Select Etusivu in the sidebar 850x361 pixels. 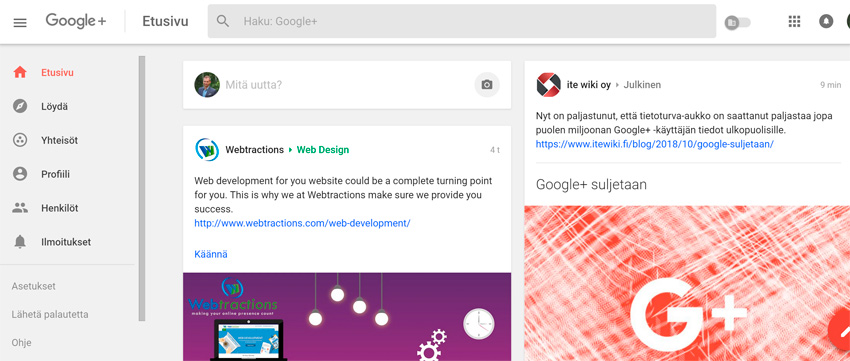[x=57, y=72]
